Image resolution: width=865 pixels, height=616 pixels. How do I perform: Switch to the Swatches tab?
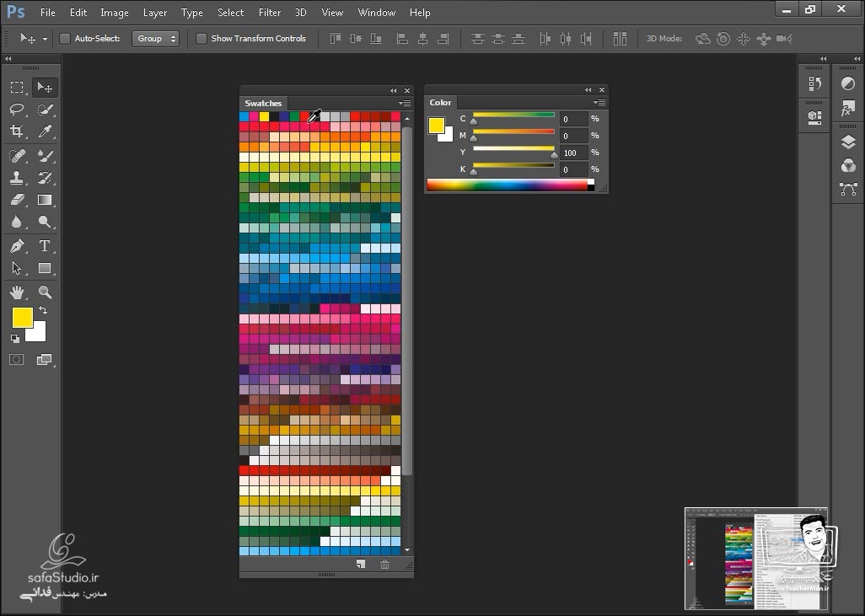click(263, 103)
